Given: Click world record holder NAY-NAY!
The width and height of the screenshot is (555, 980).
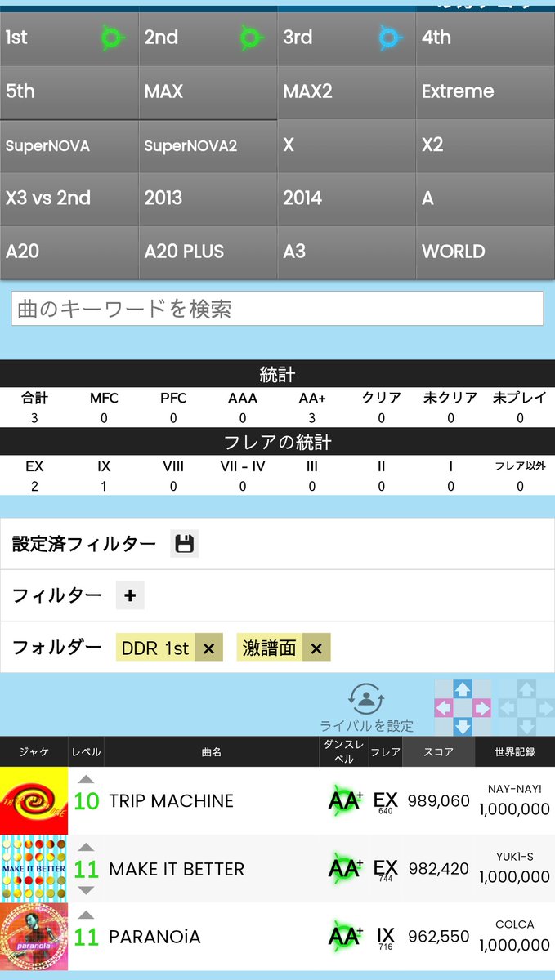Looking at the screenshot, I should 515,789.
